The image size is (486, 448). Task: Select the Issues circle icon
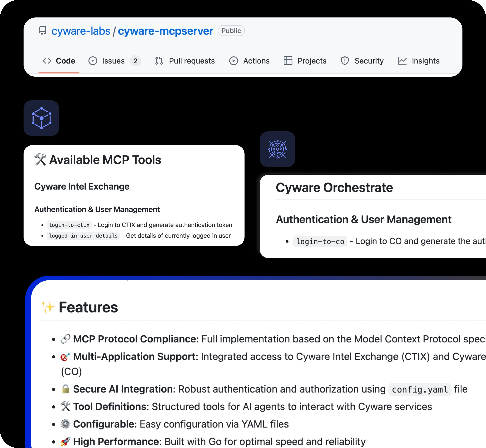[x=93, y=61]
